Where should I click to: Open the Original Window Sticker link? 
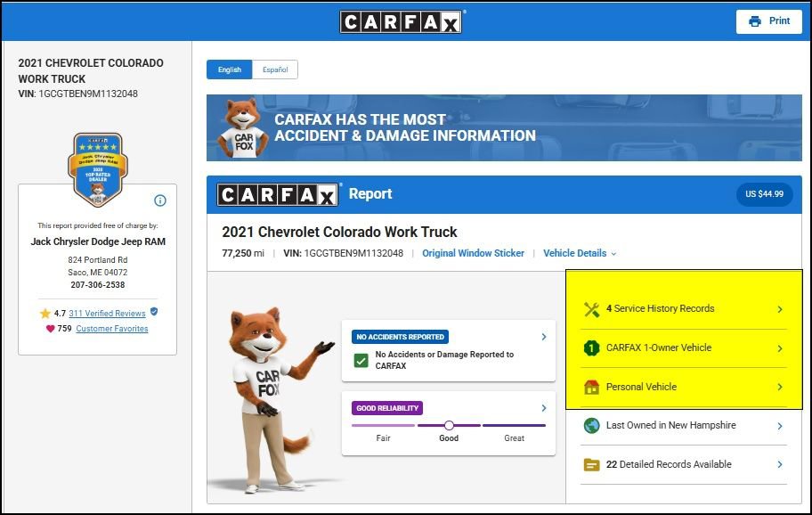pyautogui.click(x=473, y=253)
